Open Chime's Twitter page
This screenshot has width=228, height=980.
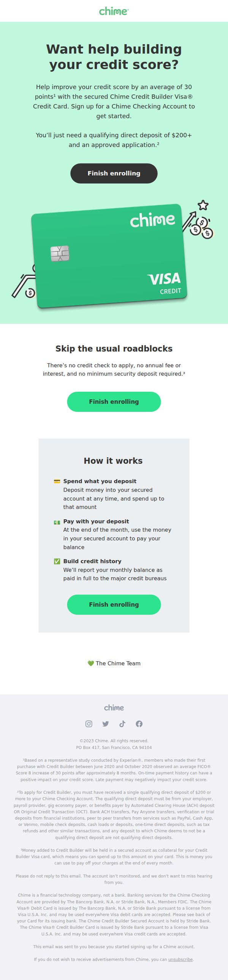click(x=105, y=723)
